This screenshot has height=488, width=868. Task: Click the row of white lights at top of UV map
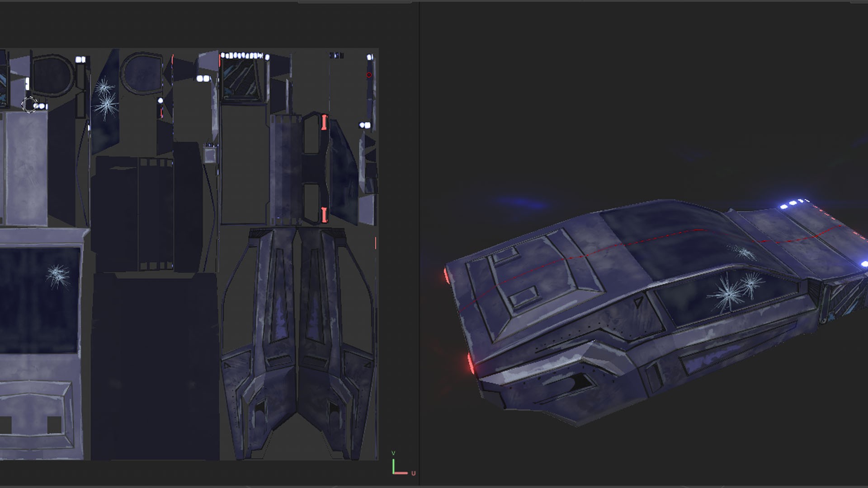pos(241,56)
